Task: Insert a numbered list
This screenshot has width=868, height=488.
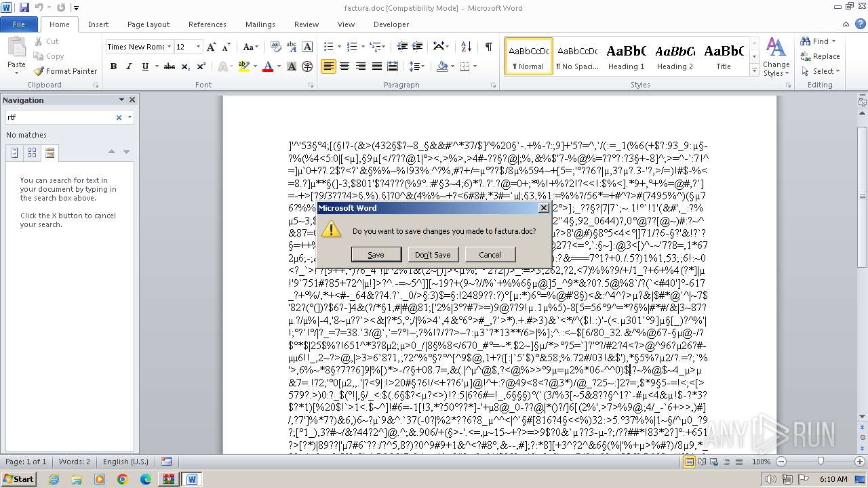Action: point(351,47)
